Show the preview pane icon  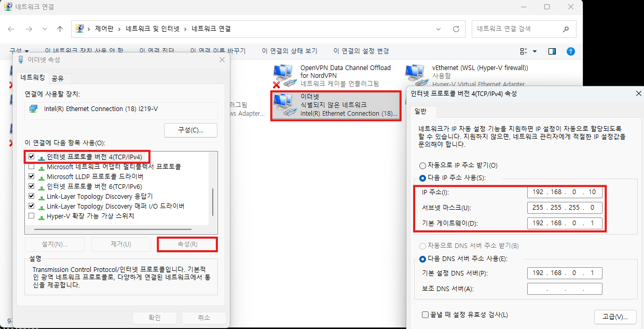tap(552, 51)
